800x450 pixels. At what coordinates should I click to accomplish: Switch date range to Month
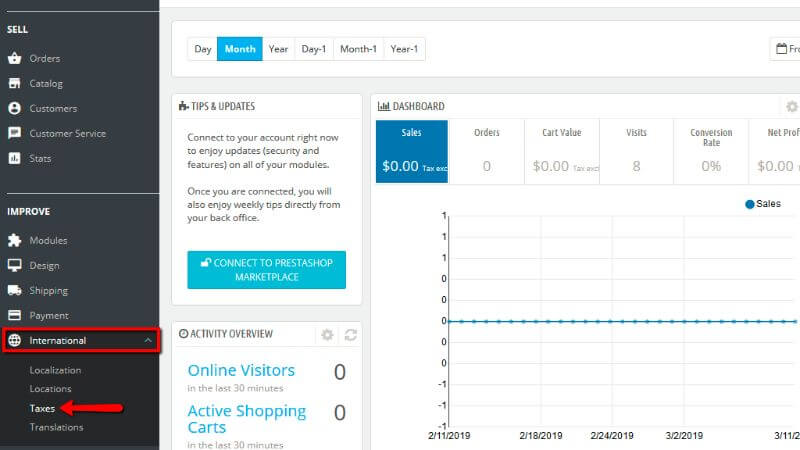(x=240, y=49)
